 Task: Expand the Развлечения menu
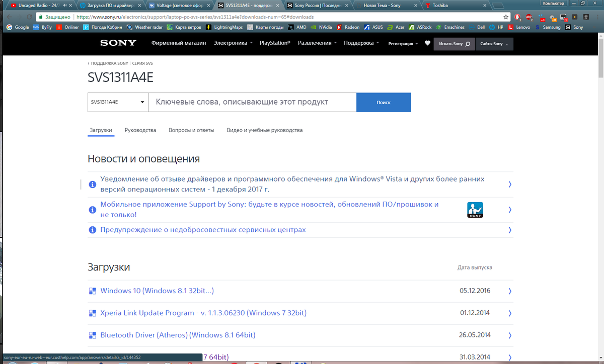(317, 43)
